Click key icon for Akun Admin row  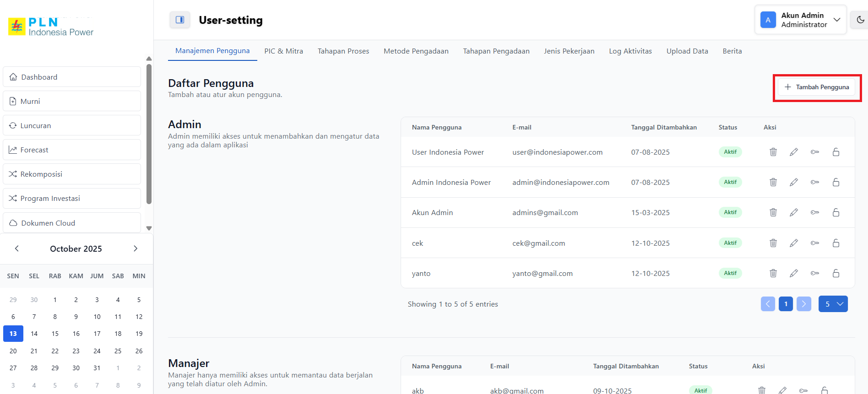tap(815, 212)
